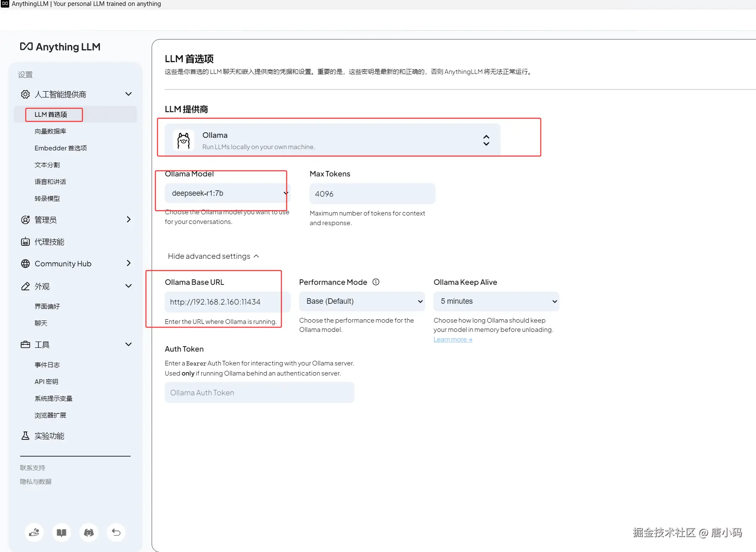Screen dimensions: 756x552
Task: Click the 外观 pen icon
Action: coord(25,287)
